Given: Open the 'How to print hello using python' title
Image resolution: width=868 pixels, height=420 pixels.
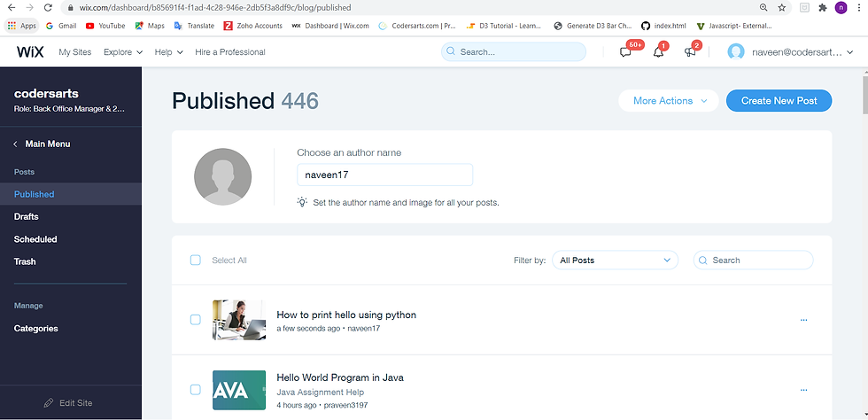Looking at the screenshot, I should [x=346, y=315].
